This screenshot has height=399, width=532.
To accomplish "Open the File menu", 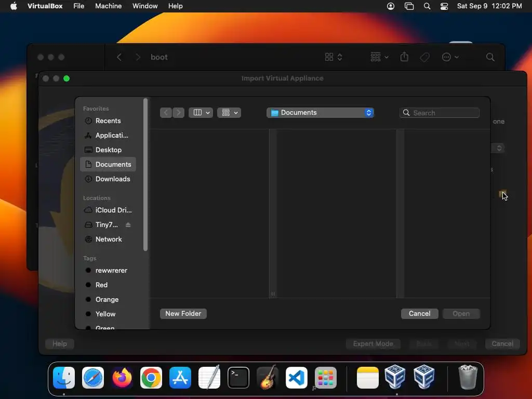I will 79,6.
